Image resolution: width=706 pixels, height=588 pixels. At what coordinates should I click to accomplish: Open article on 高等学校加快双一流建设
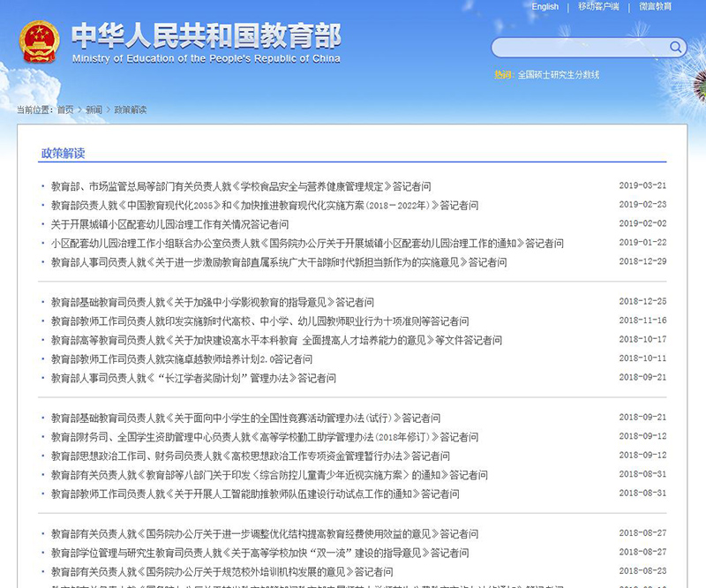point(259,553)
